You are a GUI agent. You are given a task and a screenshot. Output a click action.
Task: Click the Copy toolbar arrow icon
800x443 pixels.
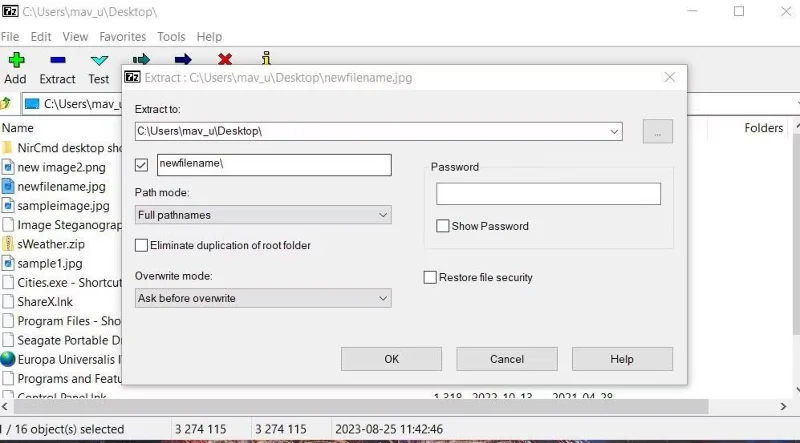click(141, 60)
